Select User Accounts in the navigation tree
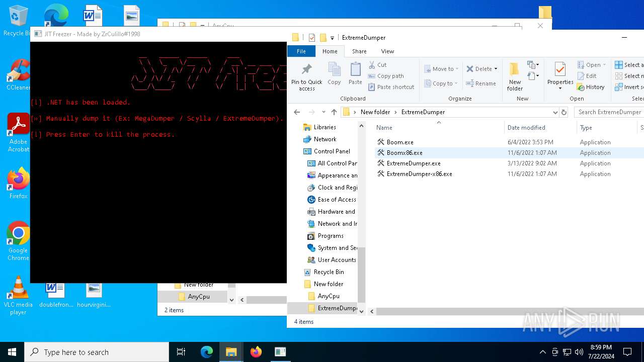 coord(337,260)
